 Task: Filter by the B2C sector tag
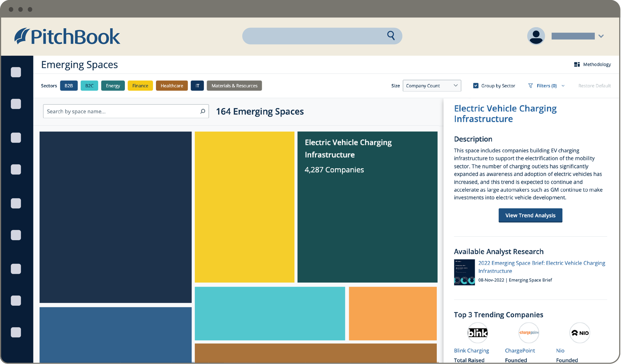click(x=89, y=86)
